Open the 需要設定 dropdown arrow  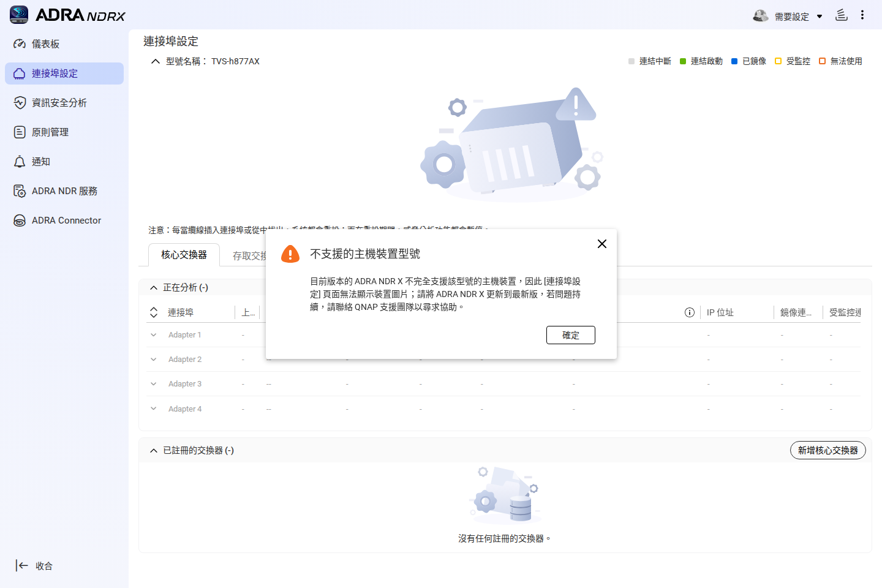[x=820, y=17]
